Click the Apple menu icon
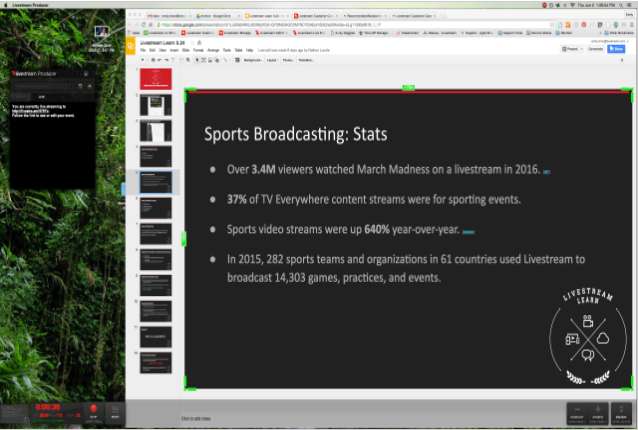Image resolution: width=638 pixels, height=430 pixels. click(x=5, y=5)
